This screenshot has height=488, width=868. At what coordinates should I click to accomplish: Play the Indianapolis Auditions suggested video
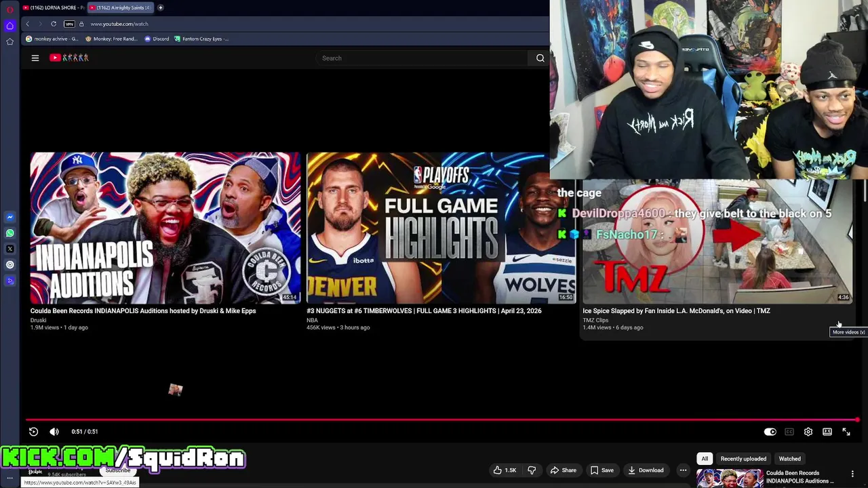click(165, 228)
